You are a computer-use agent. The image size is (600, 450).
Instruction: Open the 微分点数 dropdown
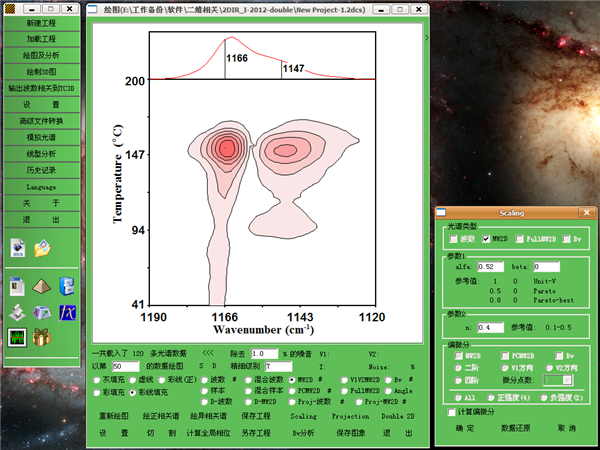(558, 380)
